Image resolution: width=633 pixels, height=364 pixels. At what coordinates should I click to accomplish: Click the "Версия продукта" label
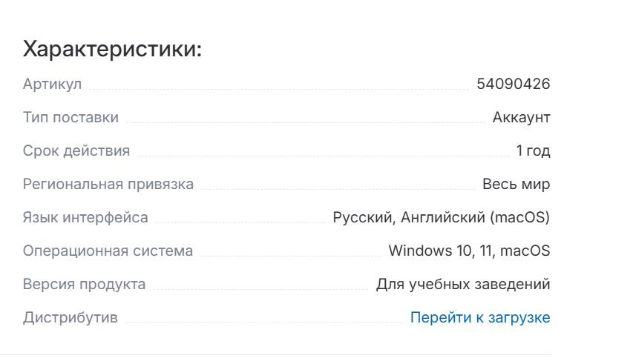coord(84,285)
